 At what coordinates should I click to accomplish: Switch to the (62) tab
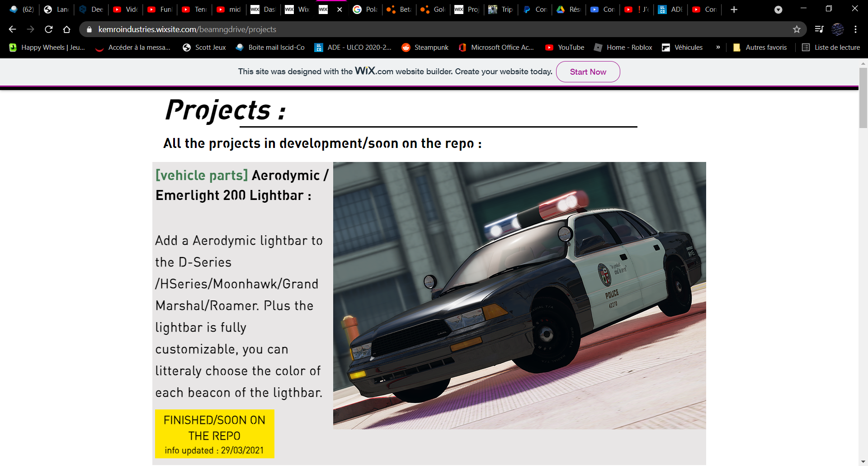click(22, 10)
